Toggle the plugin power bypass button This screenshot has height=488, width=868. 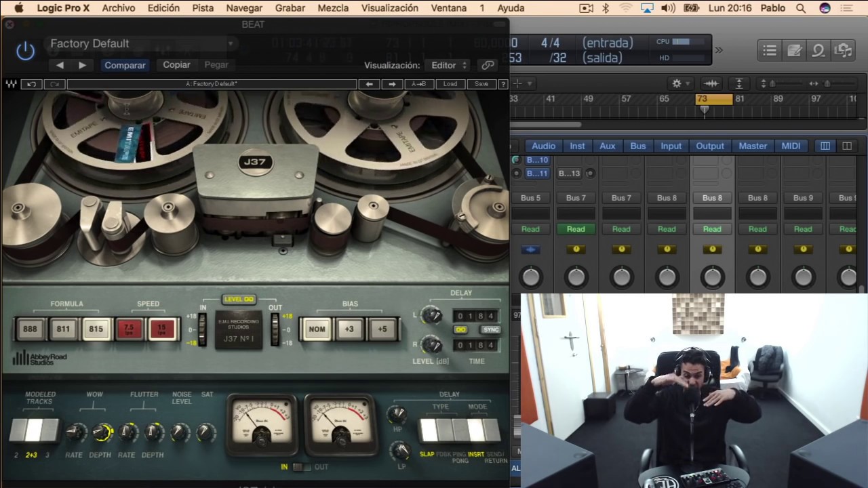click(25, 51)
